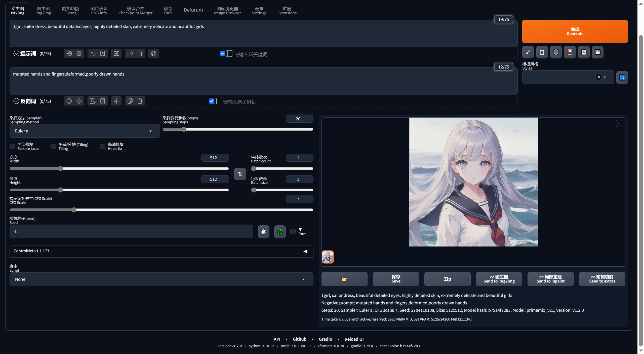Viewport: 644px width, 354px height.
Task: Click the wastebasket icon to clear prompt
Action: tap(556, 52)
